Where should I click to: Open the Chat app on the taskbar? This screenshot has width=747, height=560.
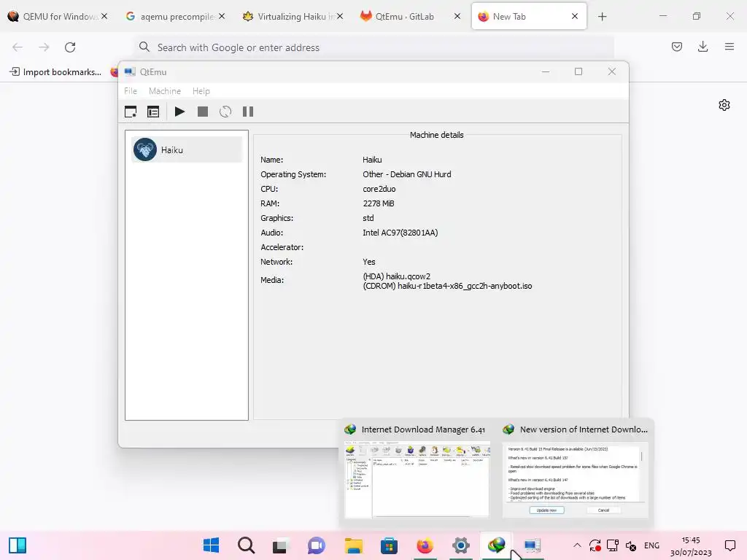click(317, 545)
